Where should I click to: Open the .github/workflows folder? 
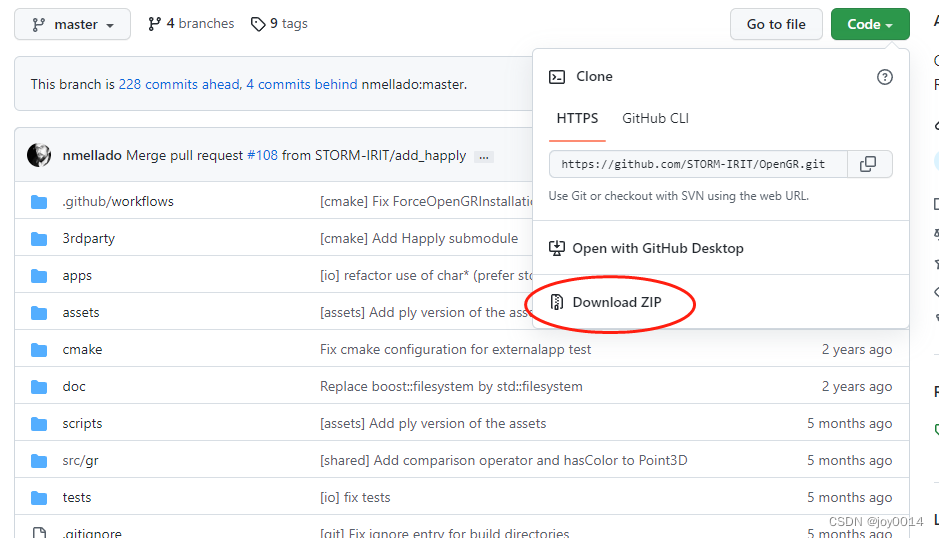118,201
